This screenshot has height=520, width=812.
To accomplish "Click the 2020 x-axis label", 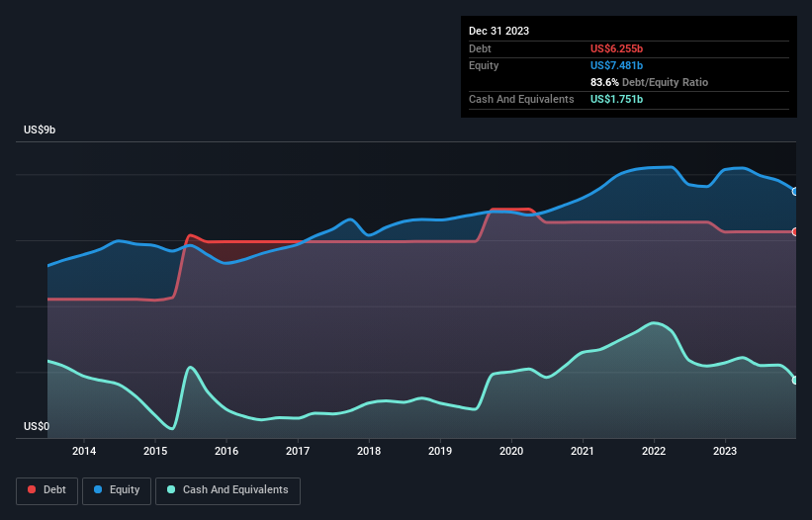I will [x=511, y=451].
